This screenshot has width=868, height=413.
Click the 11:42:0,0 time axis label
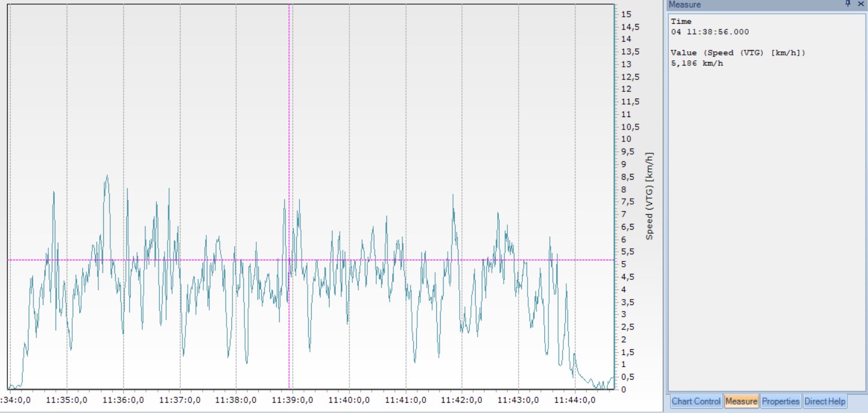(462, 400)
